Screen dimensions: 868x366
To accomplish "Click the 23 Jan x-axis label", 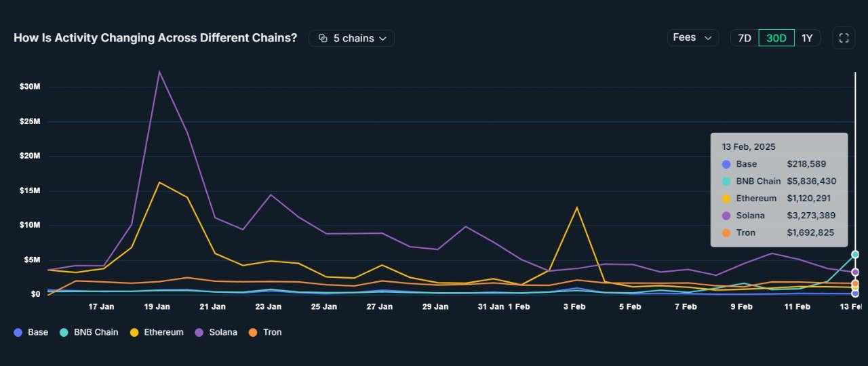I will click(268, 307).
